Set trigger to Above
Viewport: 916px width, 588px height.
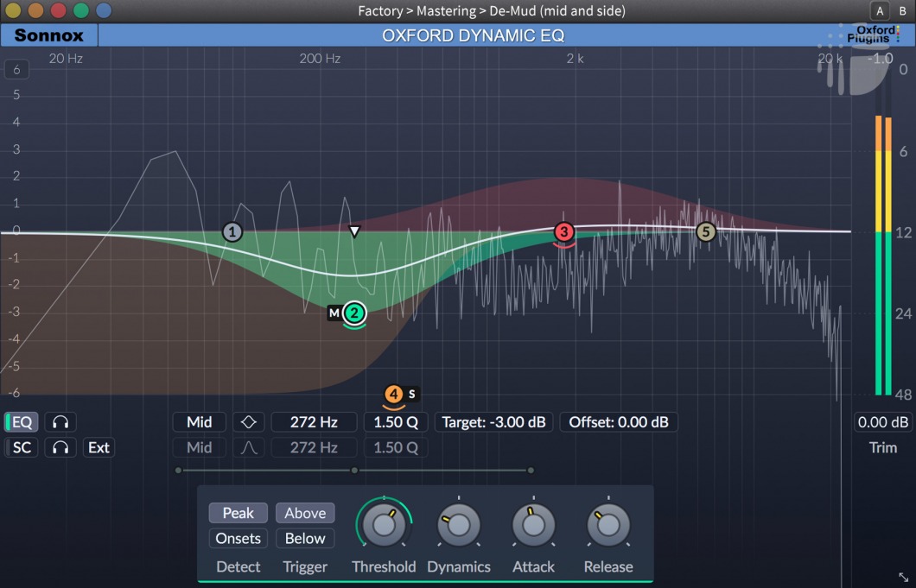305,513
